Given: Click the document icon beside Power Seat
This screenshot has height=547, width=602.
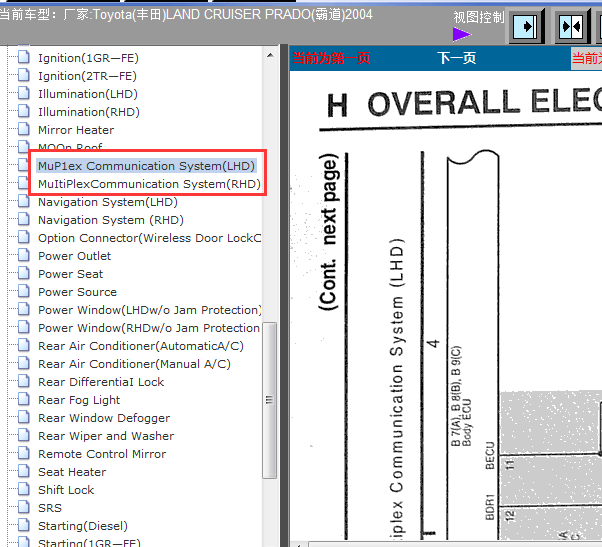Looking at the screenshot, I should [x=24, y=274].
